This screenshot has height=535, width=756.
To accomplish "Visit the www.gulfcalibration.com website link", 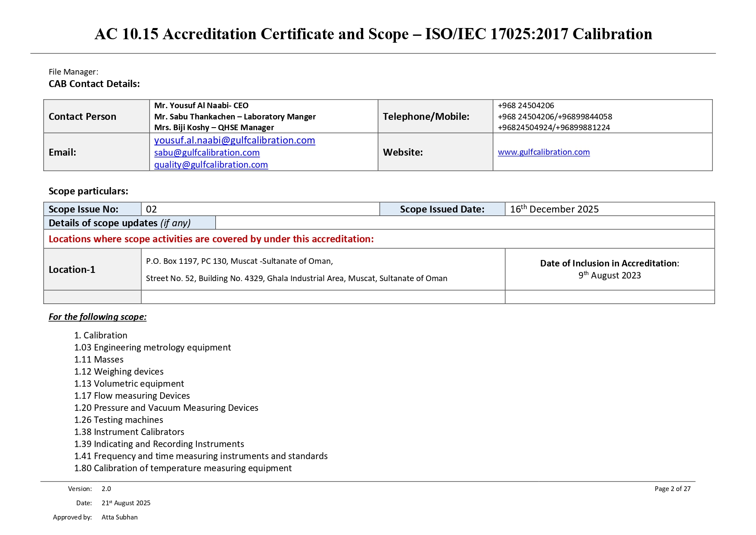I will pos(544,152).
